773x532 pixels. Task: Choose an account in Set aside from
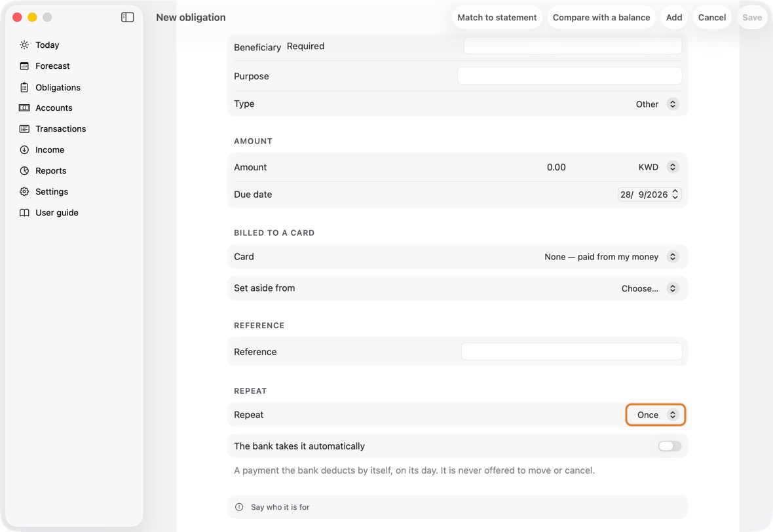coord(650,288)
